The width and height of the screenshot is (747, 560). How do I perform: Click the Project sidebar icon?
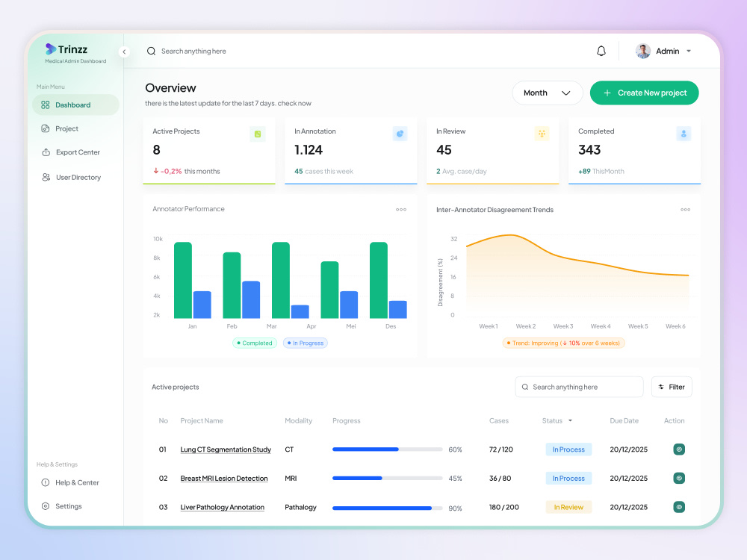[x=46, y=128]
